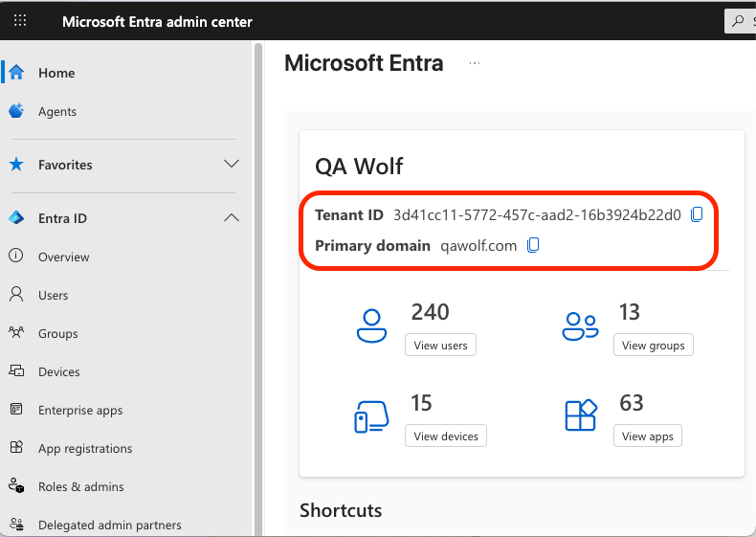Image resolution: width=756 pixels, height=537 pixels.
Task: Click the QA Wolf tenant name
Action: click(359, 167)
